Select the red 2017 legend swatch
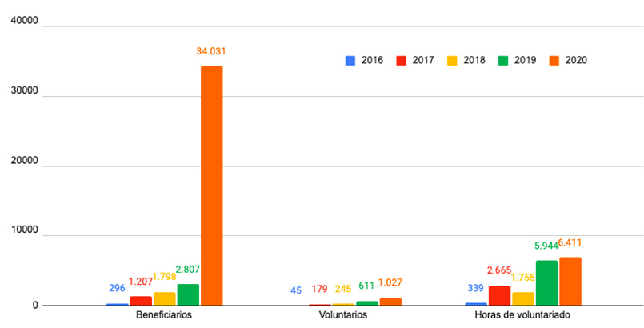This screenshot has width=644, height=328. point(402,60)
